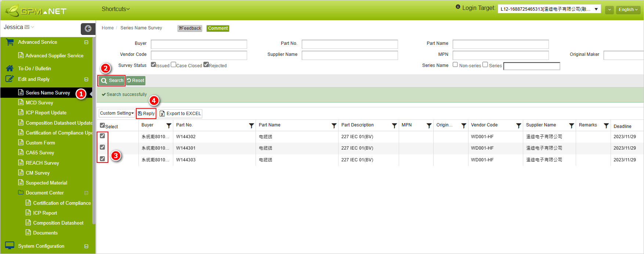Collapse the Advanced Service section

pyautogui.click(x=86, y=42)
